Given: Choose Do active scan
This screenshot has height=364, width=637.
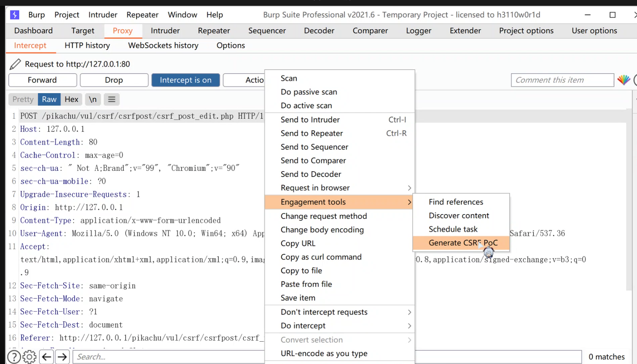Looking at the screenshot, I should tap(339, 105).
